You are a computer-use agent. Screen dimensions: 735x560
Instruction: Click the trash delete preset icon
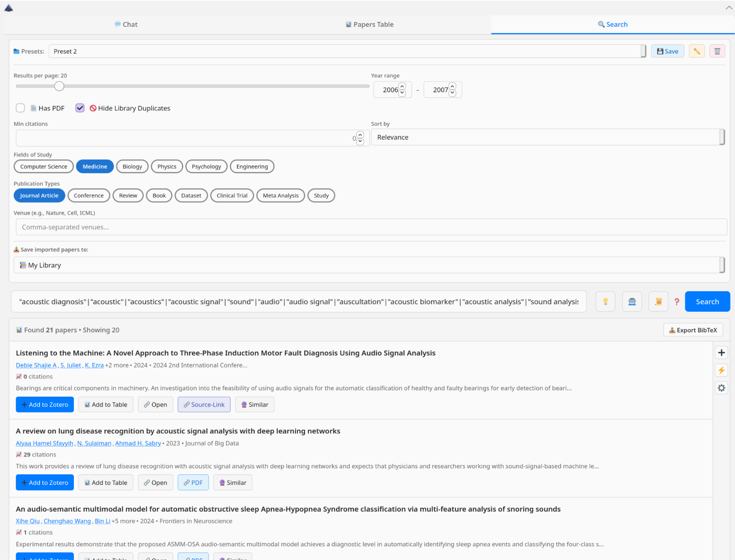tap(717, 51)
